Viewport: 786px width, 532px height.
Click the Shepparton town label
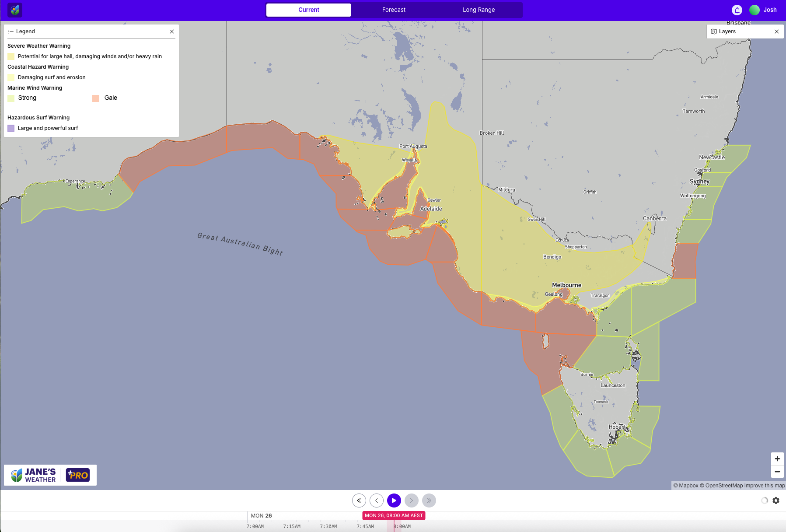576,247
